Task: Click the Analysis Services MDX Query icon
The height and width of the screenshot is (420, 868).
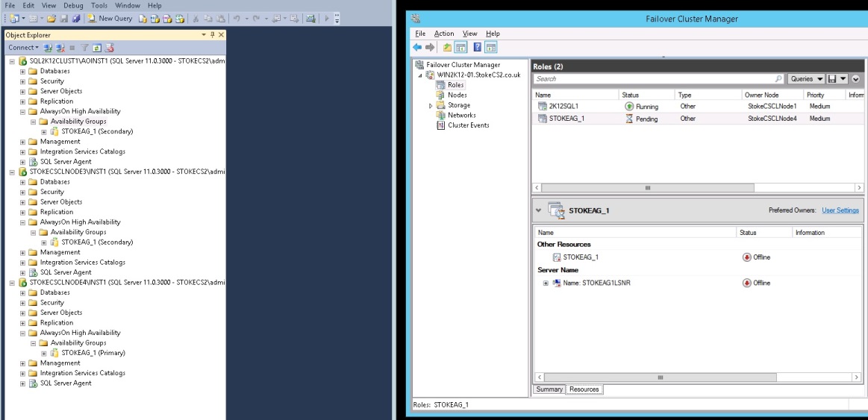Action: pos(155,18)
